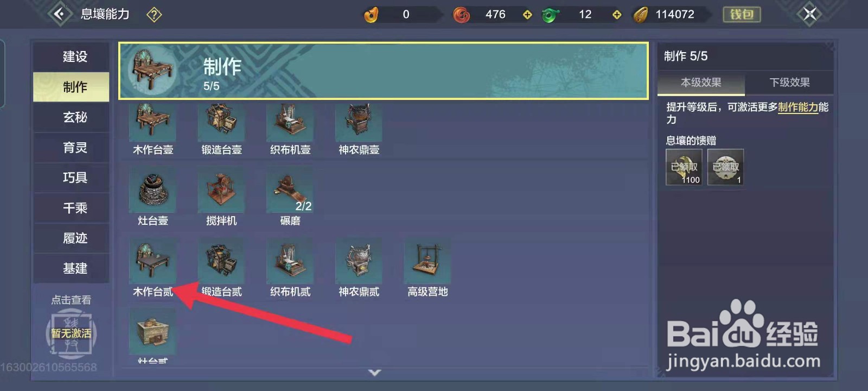The height and width of the screenshot is (391, 868).
Task: Add more of the red swirl currency
Action: coord(527,15)
